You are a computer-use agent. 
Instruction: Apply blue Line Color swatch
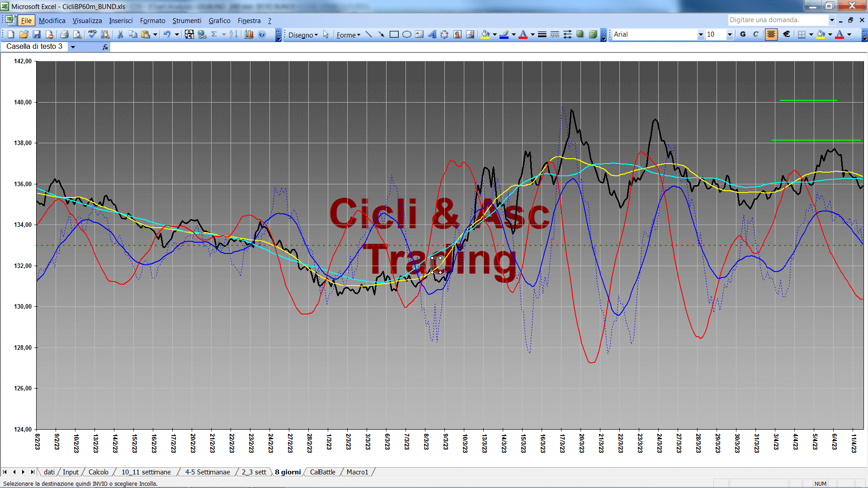pos(504,34)
